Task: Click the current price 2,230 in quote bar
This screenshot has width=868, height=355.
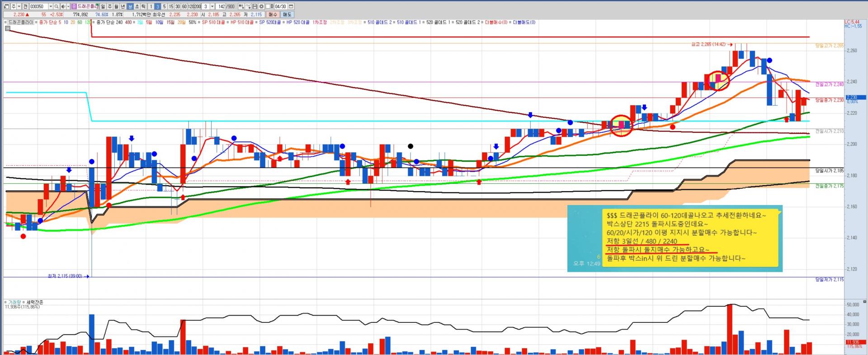Action: [x=19, y=14]
